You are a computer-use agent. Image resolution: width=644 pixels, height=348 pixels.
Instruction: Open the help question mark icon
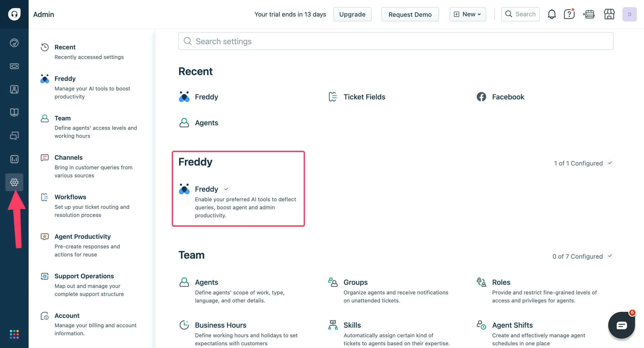[x=569, y=14]
